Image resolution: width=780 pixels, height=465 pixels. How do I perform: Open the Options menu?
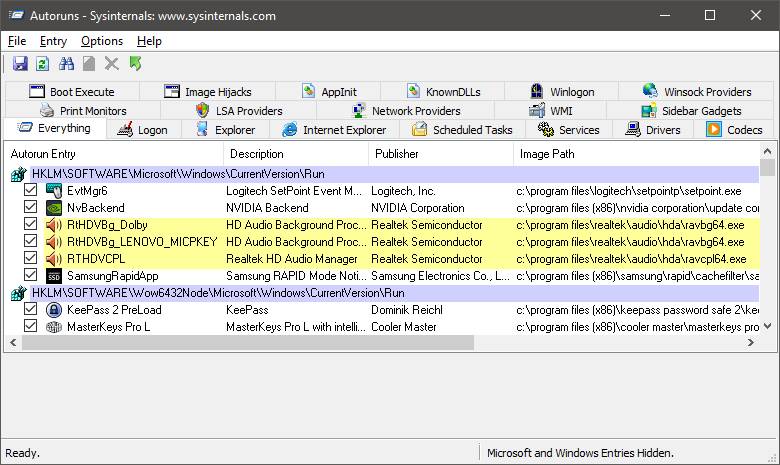102,41
